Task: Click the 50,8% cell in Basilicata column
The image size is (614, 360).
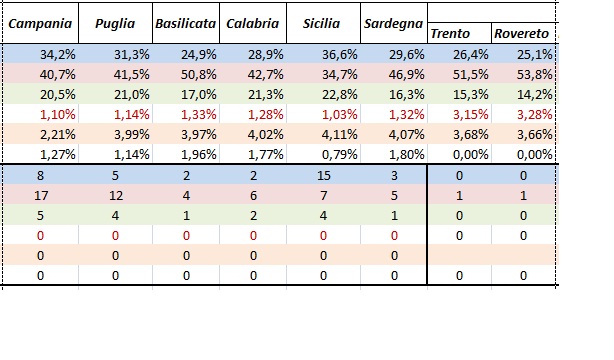Action: (x=186, y=74)
